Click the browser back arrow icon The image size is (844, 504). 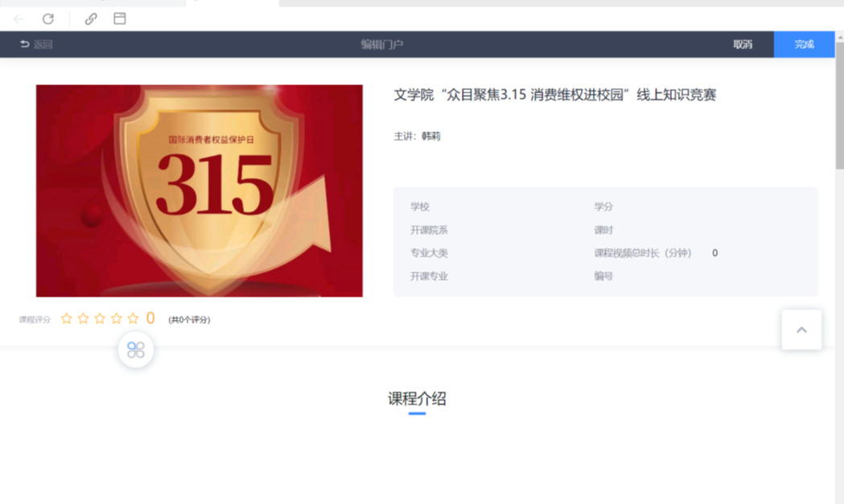(x=19, y=18)
